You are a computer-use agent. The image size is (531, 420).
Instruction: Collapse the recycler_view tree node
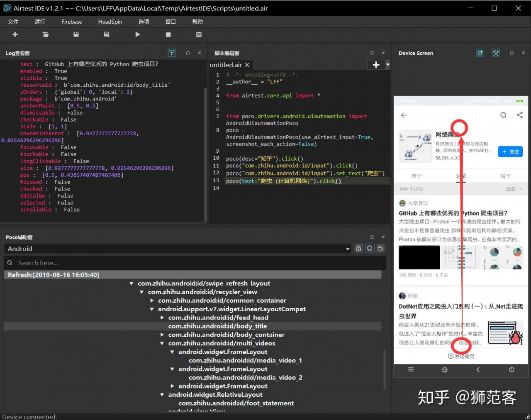tap(141, 292)
